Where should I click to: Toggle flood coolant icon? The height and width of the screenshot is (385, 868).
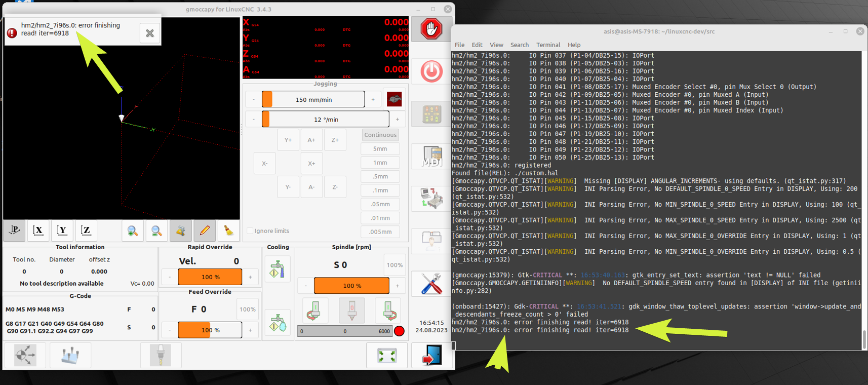(x=278, y=268)
